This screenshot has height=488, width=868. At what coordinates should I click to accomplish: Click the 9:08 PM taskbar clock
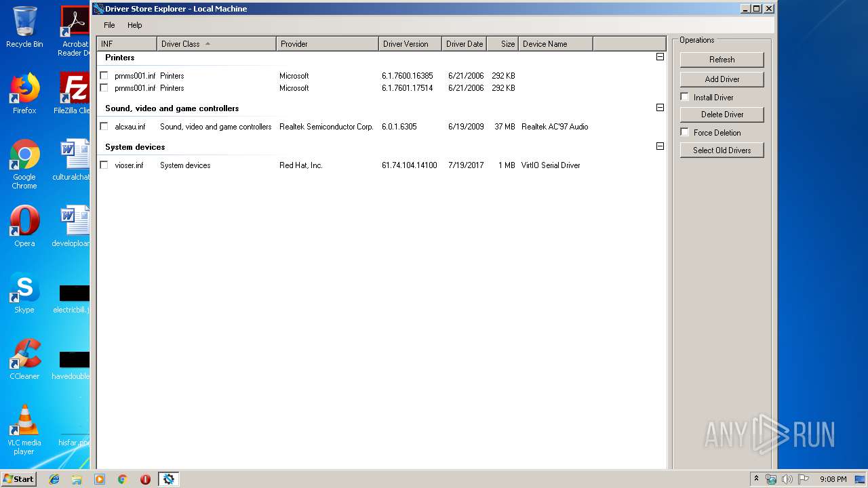click(833, 479)
